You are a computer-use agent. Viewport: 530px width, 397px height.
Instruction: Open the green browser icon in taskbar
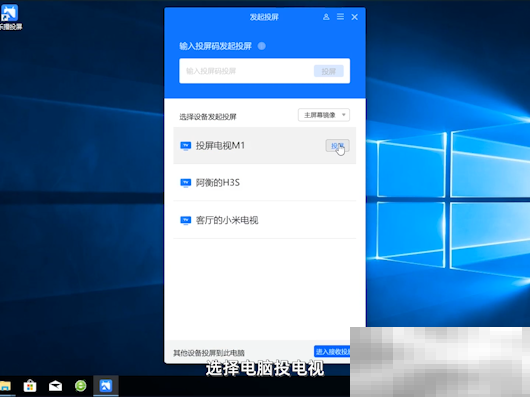pyautogui.click(x=81, y=386)
